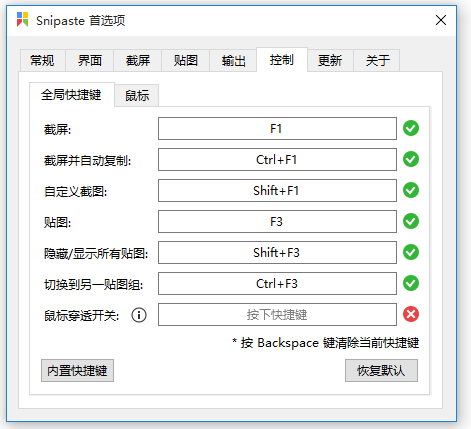The image size is (471, 429).
Task: Click the green checkmark next to Ctrl+F1
Action: coord(411,159)
